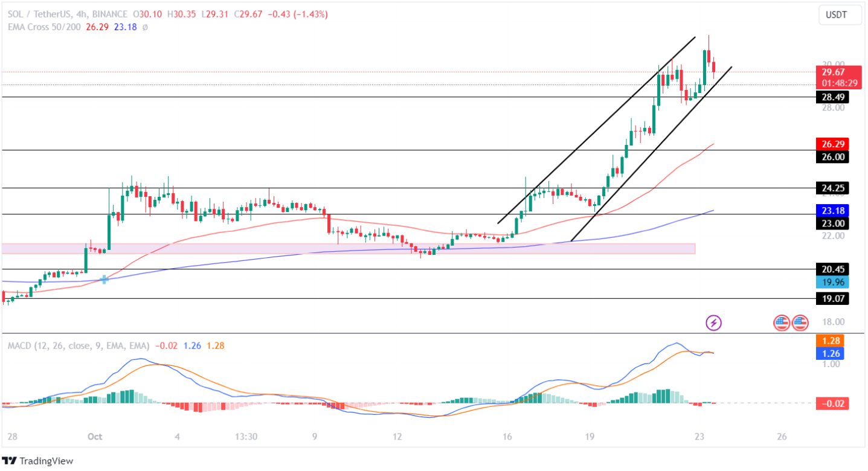Click the red EMA 50 label 26.29

point(833,144)
